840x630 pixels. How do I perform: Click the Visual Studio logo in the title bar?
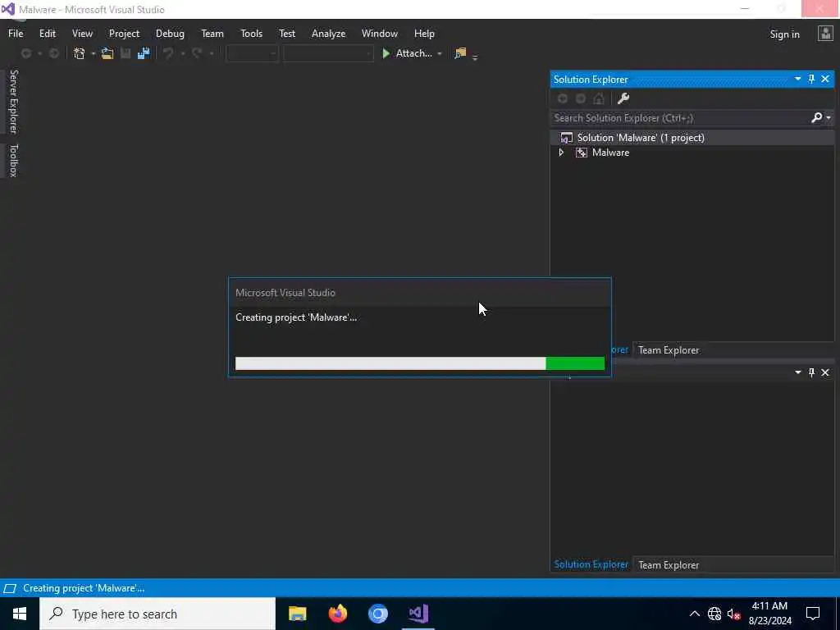tap(8, 9)
